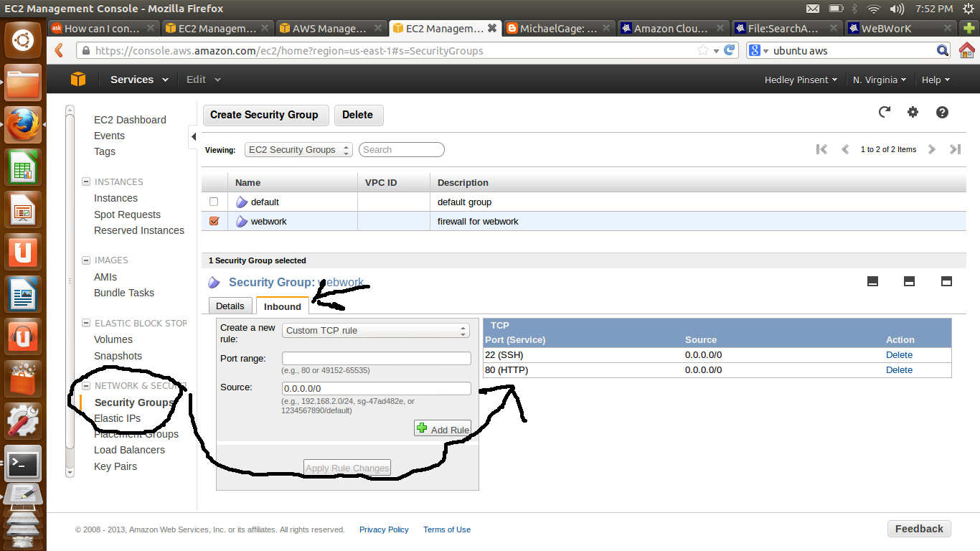Image resolution: width=980 pixels, height=551 pixels.
Task: Refresh the security groups list
Action: tap(885, 112)
